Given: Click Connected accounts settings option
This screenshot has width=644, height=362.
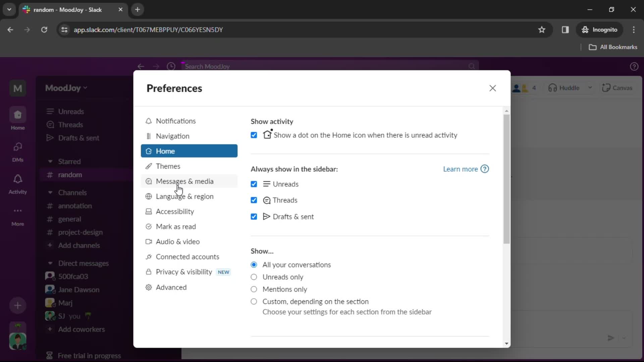Looking at the screenshot, I should click(187, 256).
